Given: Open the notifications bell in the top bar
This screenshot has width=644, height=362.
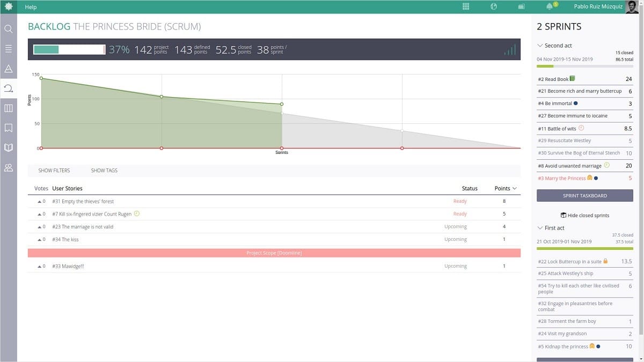Looking at the screenshot, I should (548, 6).
